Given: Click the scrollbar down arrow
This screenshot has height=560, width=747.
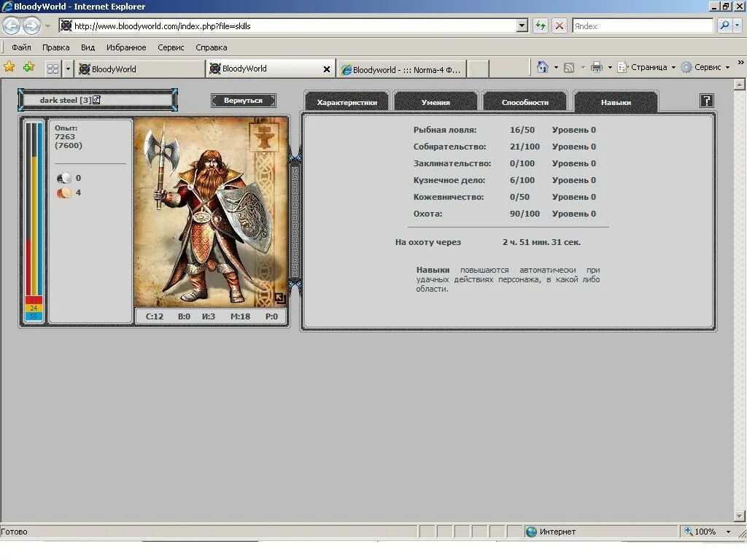Looking at the screenshot, I should [740, 516].
